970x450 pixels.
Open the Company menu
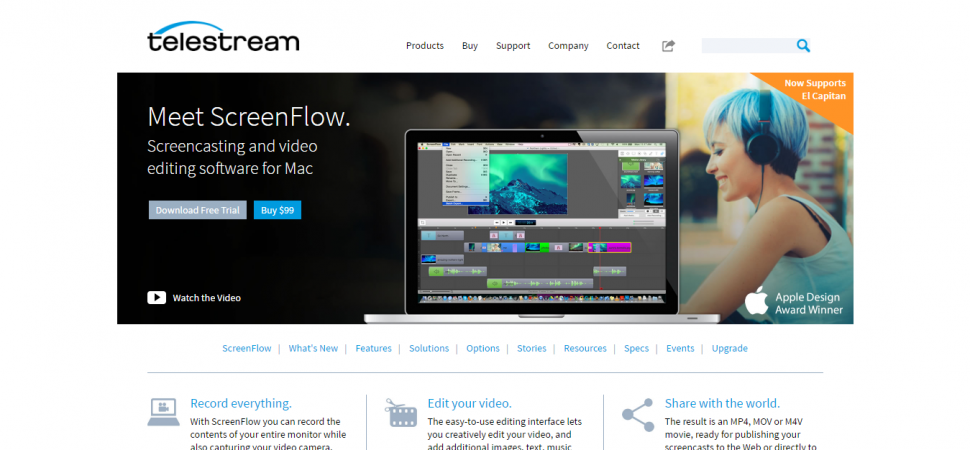[568, 46]
